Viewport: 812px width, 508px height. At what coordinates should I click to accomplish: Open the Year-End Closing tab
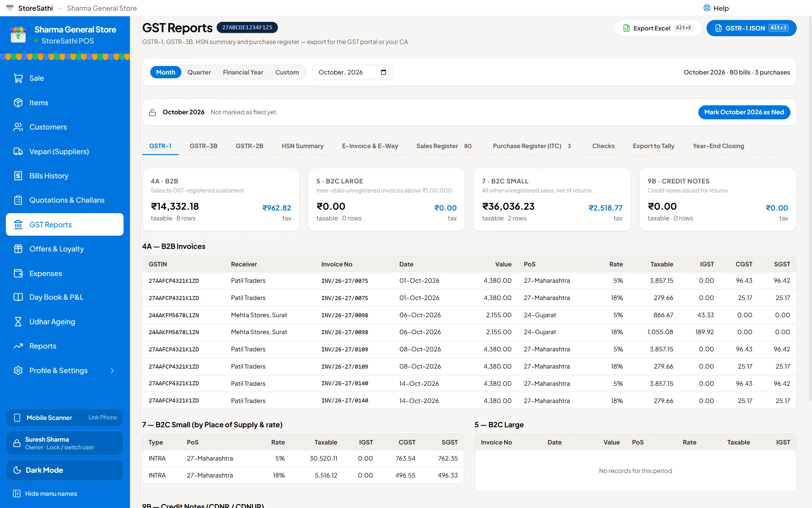coord(718,146)
